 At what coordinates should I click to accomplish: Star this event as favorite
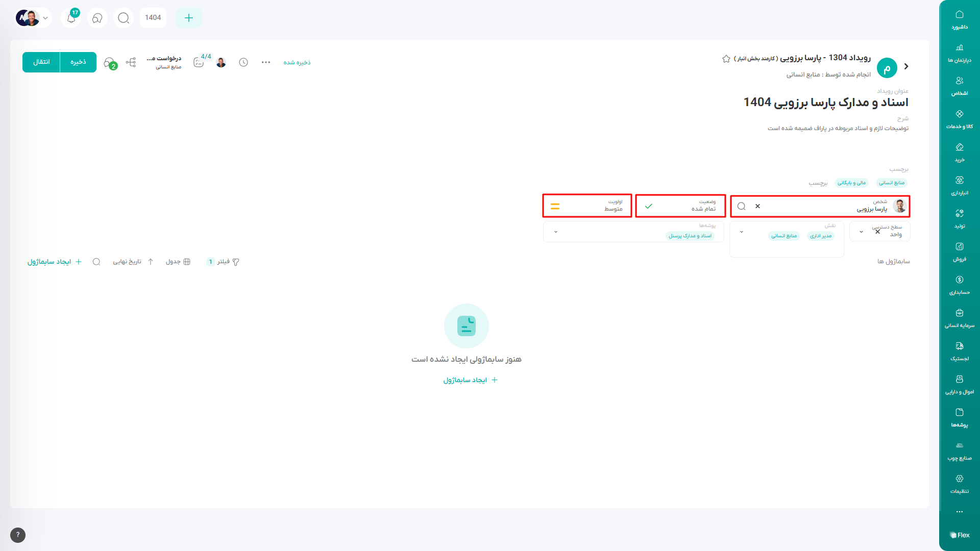[726, 59]
